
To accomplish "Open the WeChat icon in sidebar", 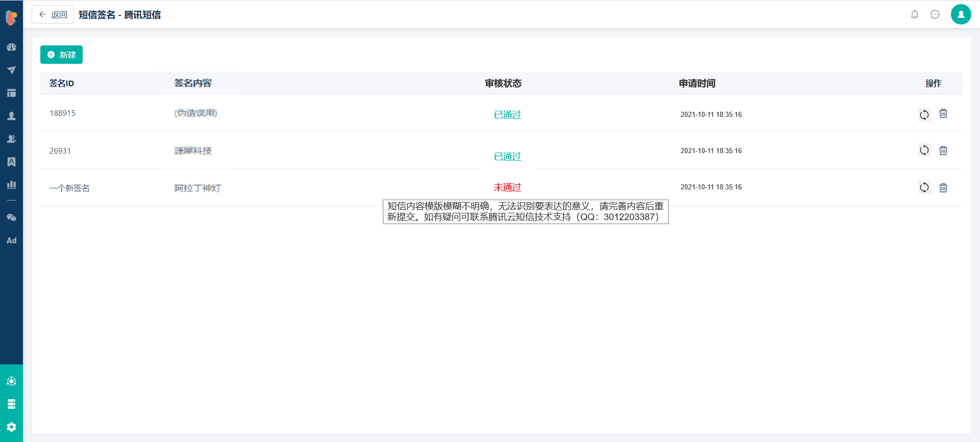I will pyautogui.click(x=11, y=217).
